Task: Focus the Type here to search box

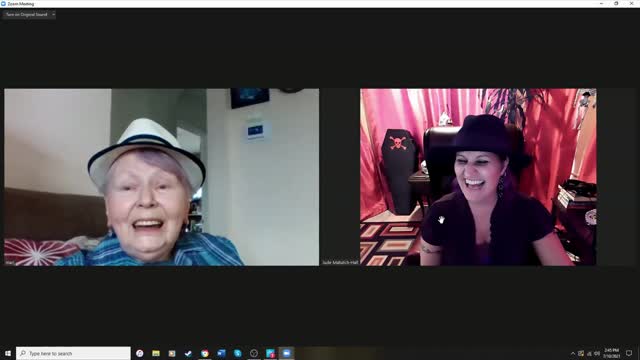Action: tap(73, 353)
